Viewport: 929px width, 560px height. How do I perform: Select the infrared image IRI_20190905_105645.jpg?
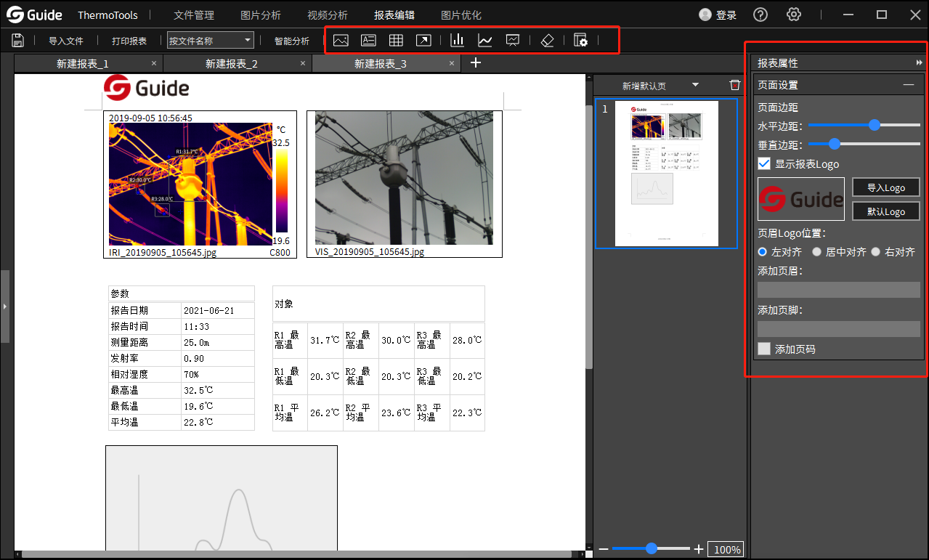point(199,184)
